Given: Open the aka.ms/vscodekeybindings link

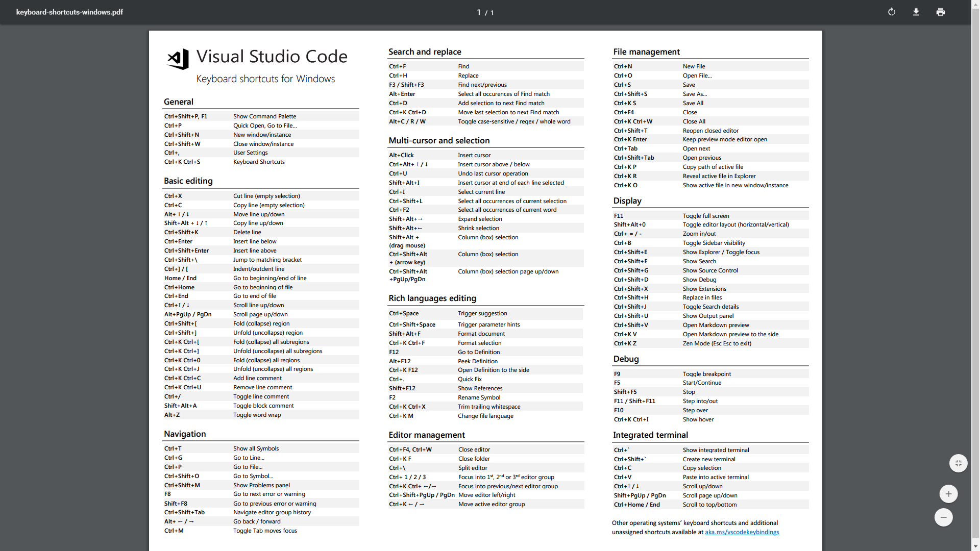Looking at the screenshot, I should click(742, 532).
